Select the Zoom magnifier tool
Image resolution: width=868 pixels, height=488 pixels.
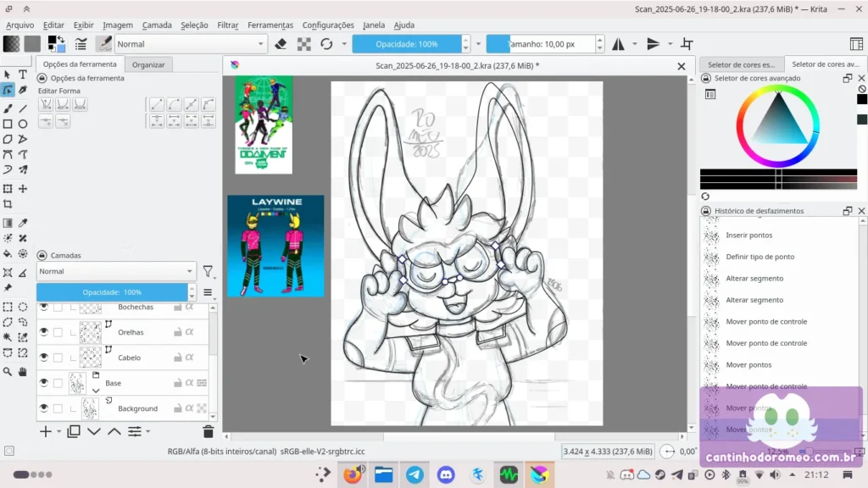[8, 372]
